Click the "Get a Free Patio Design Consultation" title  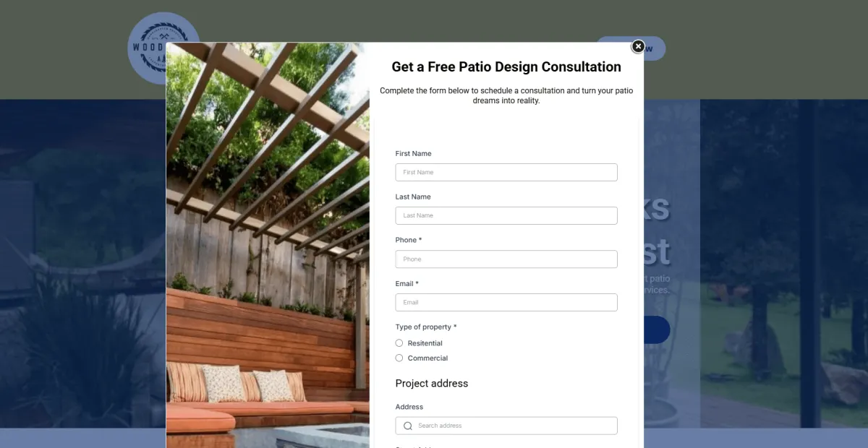click(506, 67)
